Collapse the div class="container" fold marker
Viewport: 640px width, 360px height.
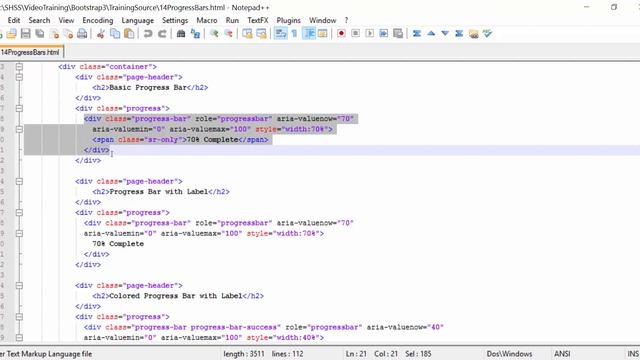[19, 67]
